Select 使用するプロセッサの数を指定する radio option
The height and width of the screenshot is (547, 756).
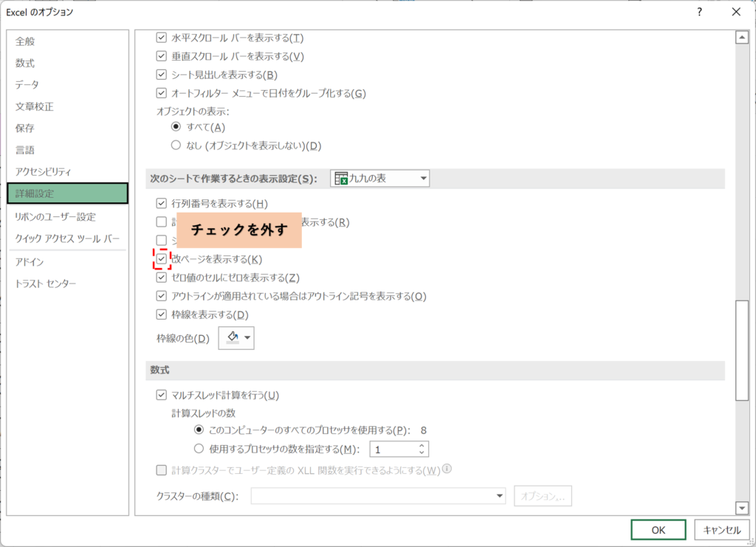click(198, 449)
